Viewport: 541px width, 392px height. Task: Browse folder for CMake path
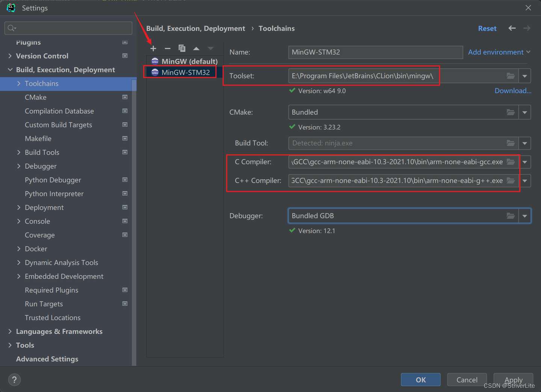pyautogui.click(x=511, y=112)
